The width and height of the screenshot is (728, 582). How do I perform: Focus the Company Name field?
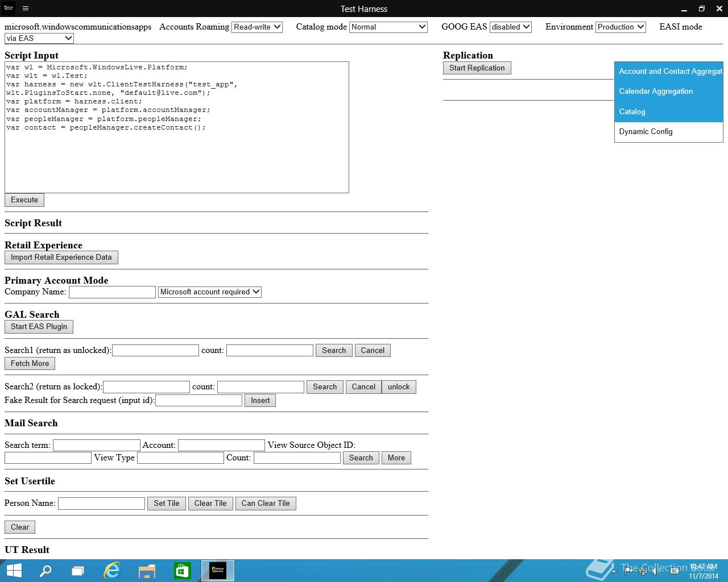[112, 292]
